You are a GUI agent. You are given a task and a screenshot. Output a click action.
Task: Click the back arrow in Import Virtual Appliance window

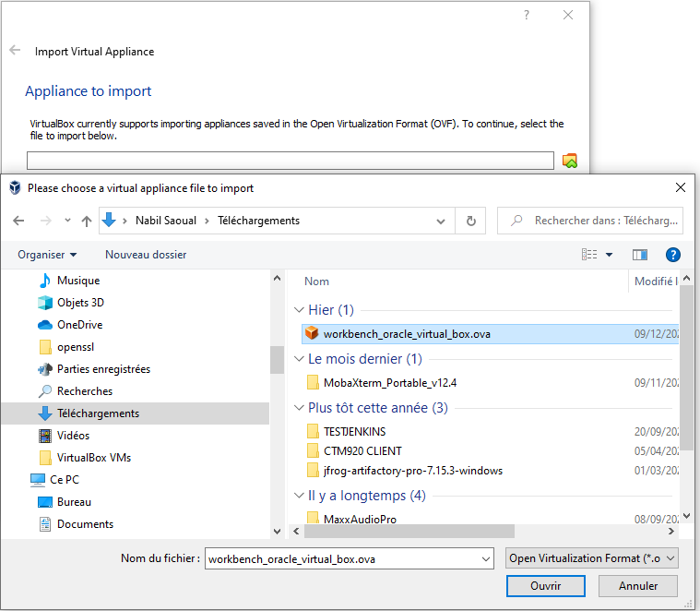tap(15, 50)
